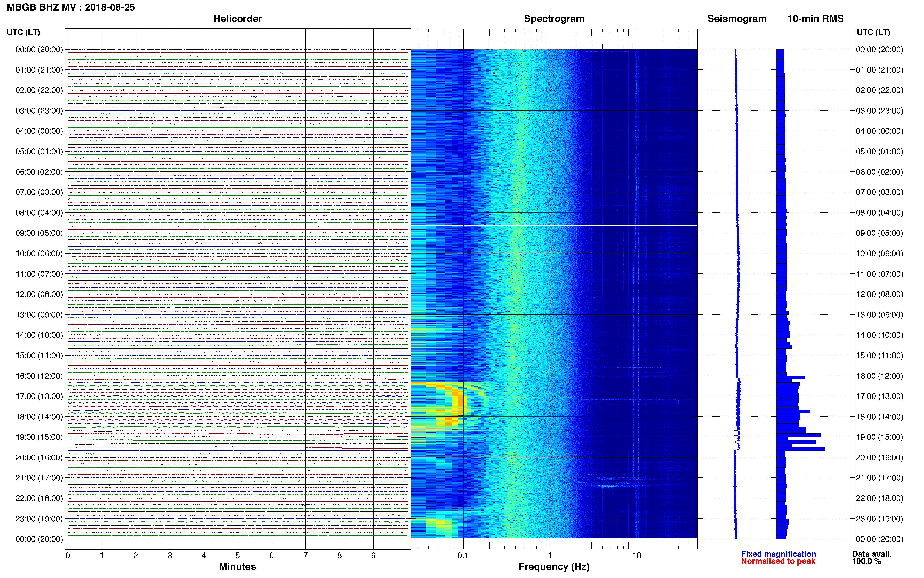Select left axis label '20:00 (16:00)'

(x=39, y=458)
